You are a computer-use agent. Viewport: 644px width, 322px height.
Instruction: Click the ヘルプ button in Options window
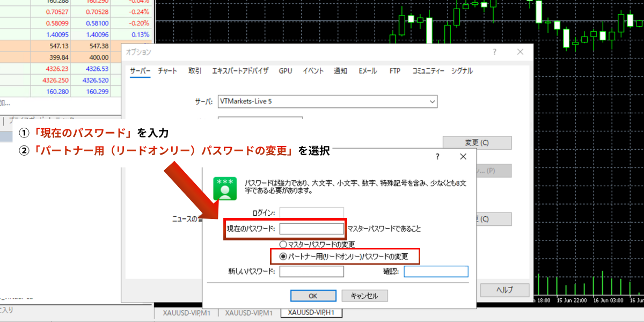point(504,290)
